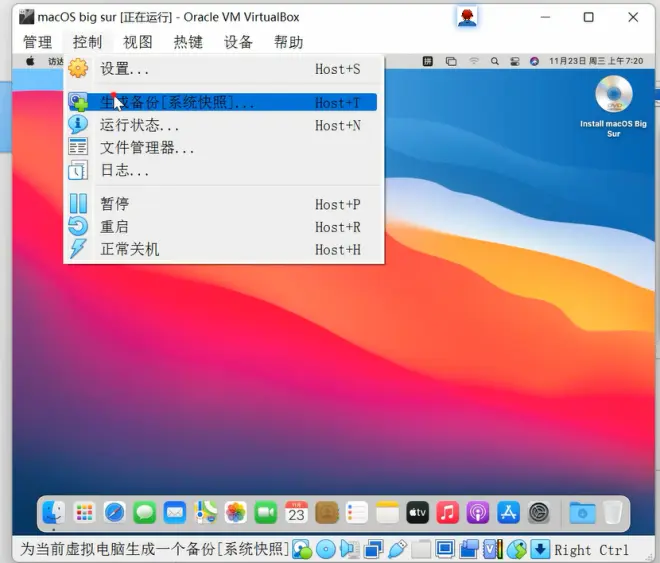Click the screen mirroring menu bar icon

click(451, 61)
